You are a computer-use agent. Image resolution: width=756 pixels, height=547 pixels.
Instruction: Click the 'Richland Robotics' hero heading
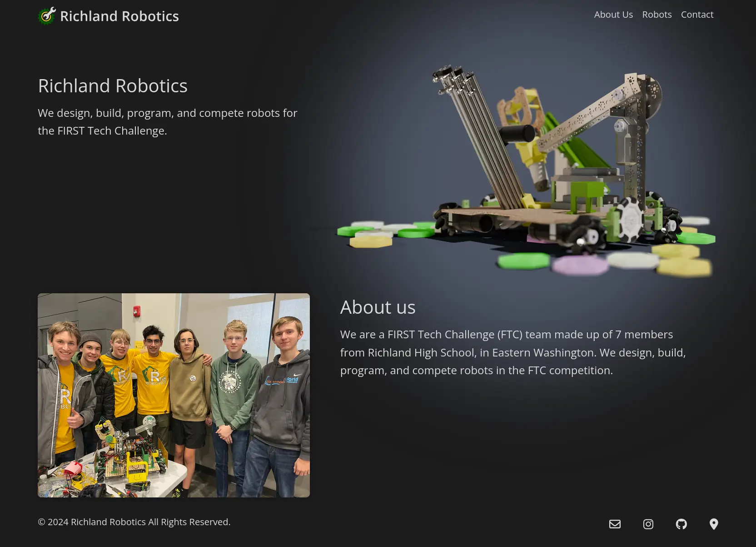(x=113, y=85)
